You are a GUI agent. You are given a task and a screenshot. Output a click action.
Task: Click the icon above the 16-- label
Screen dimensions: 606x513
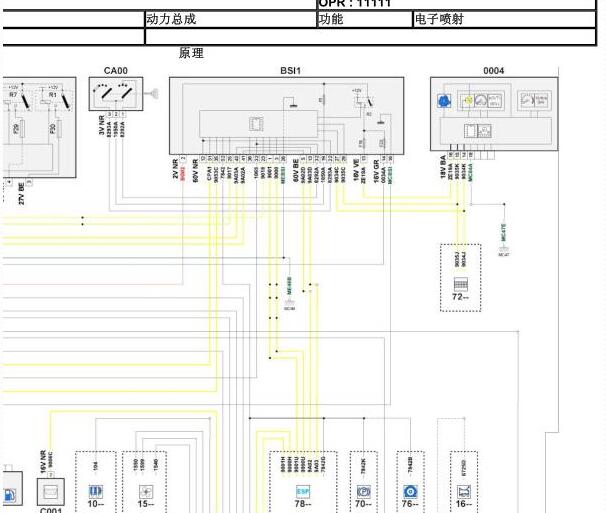coord(463,492)
